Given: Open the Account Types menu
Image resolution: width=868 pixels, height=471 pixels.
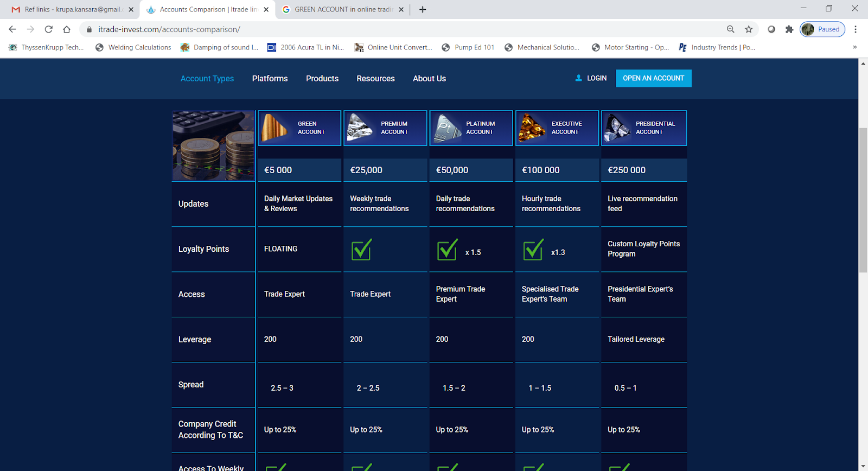Looking at the screenshot, I should 207,79.
